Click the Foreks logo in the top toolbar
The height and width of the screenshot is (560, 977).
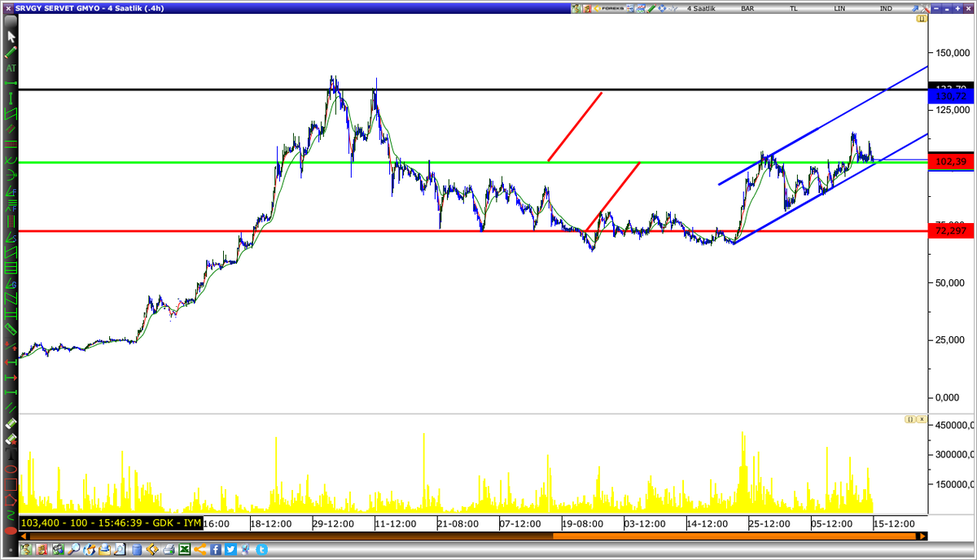click(609, 8)
